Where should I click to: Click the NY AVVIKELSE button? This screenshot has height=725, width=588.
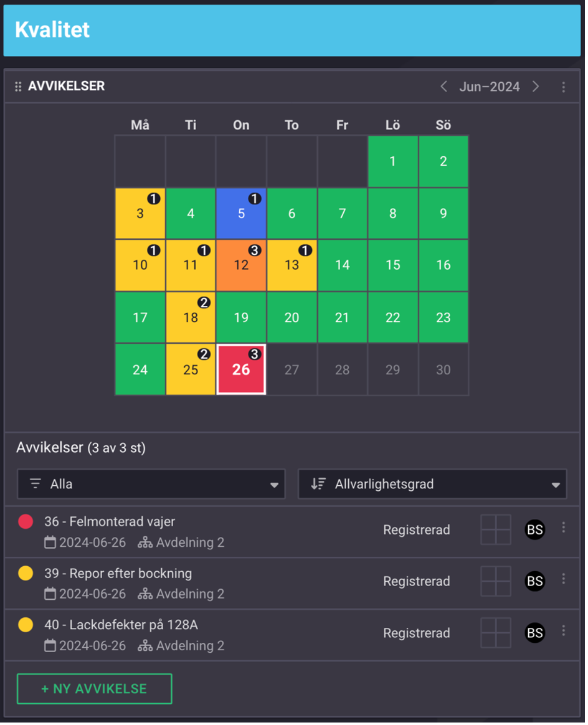click(x=94, y=689)
